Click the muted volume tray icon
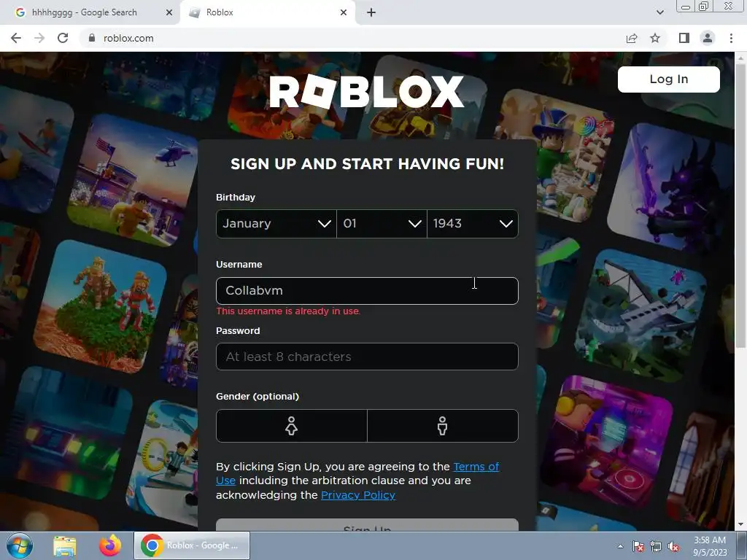This screenshot has height=560, width=747. point(673,546)
